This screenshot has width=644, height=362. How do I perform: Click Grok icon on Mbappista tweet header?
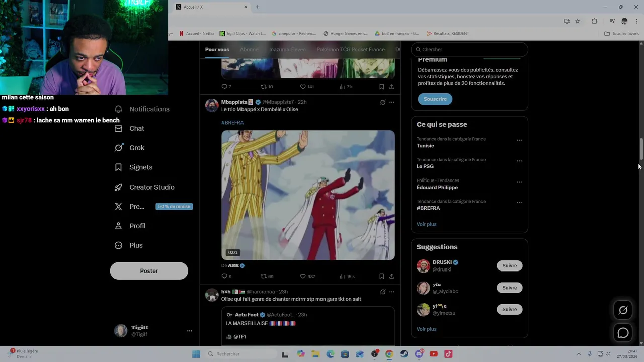pos(383,102)
